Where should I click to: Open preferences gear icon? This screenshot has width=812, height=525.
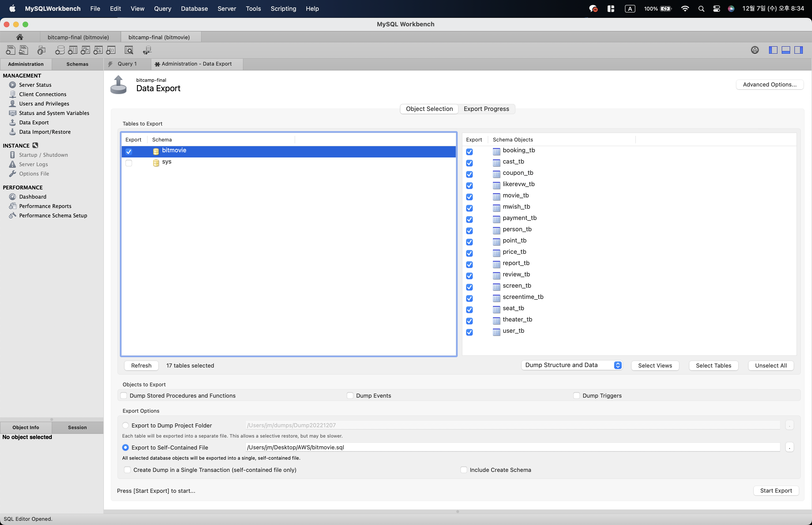pos(755,50)
